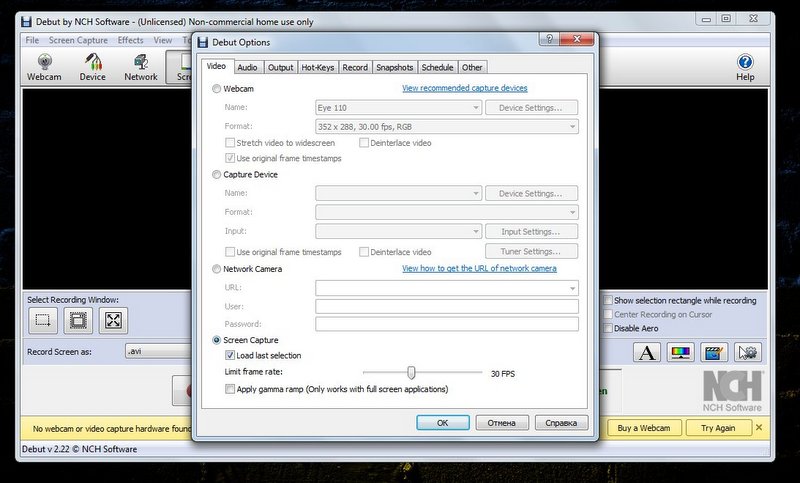This screenshot has width=800, height=483.
Task: Toggle Capture Device Deinterlace video checkbox
Action: (364, 252)
